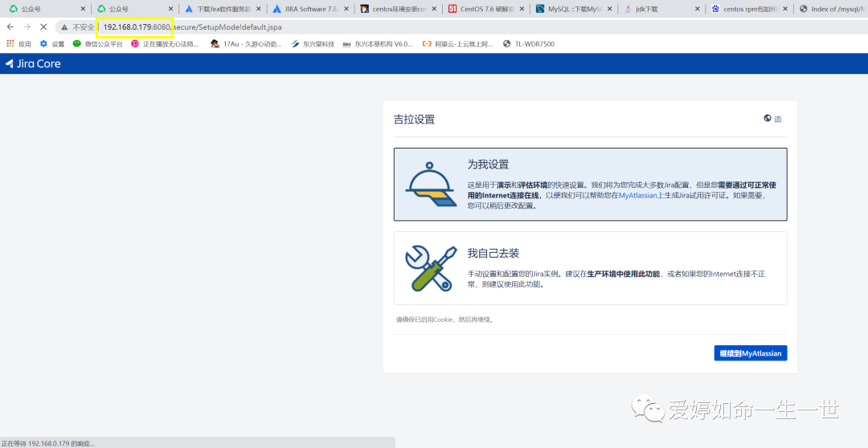Stop page loading with the X button
Viewport: 868px width, 448px height.
click(43, 26)
